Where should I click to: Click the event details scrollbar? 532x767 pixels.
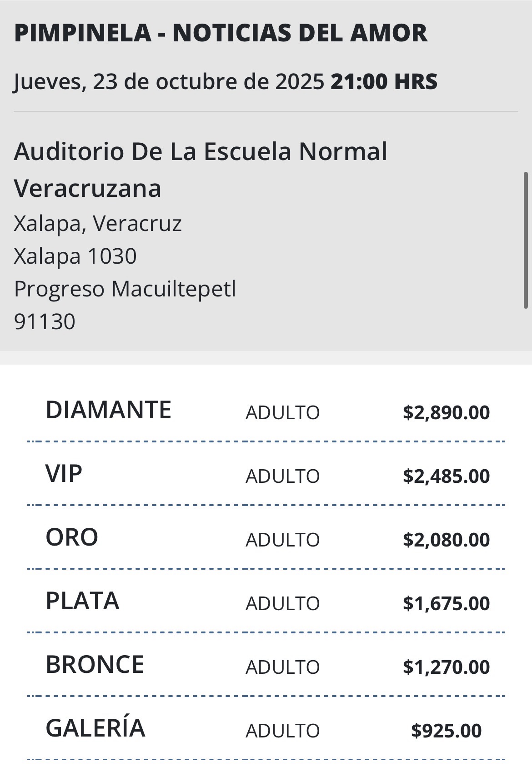[x=526, y=240]
